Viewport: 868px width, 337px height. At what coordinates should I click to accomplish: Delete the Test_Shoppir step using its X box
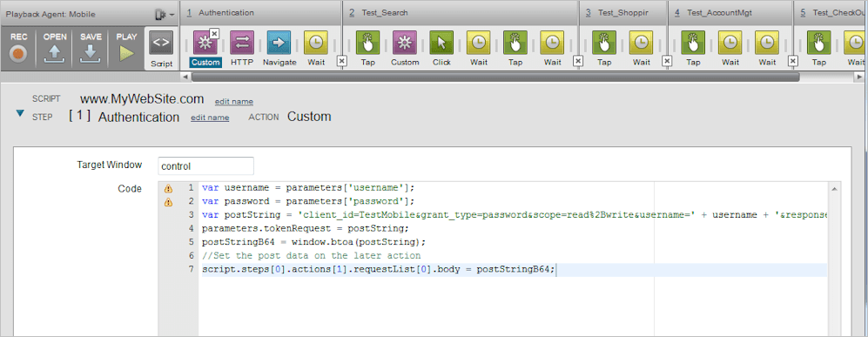[x=667, y=61]
